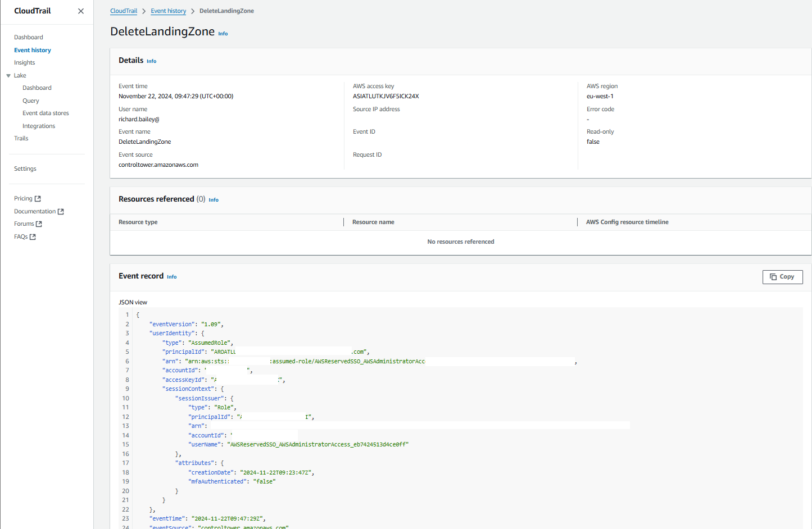Open the FAQs external link
Viewport: 812px width, 529px height.
point(25,237)
